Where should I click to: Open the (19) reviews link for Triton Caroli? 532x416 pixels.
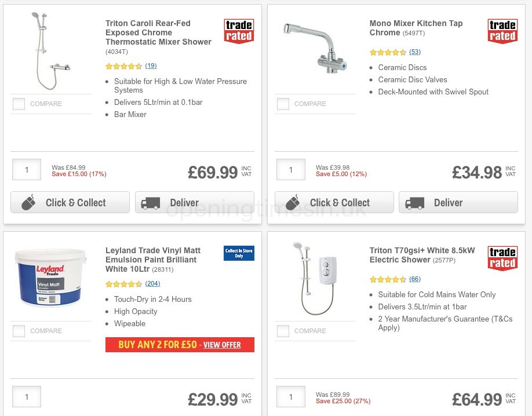tap(151, 66)
